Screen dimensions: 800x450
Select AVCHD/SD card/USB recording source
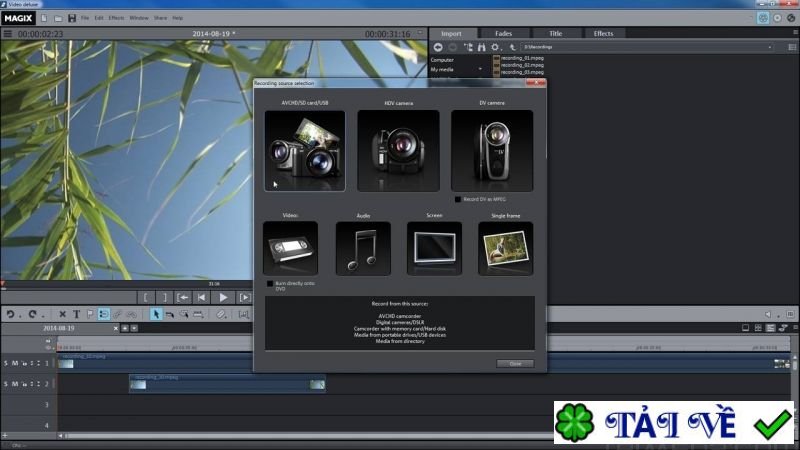tap(305, 150)
